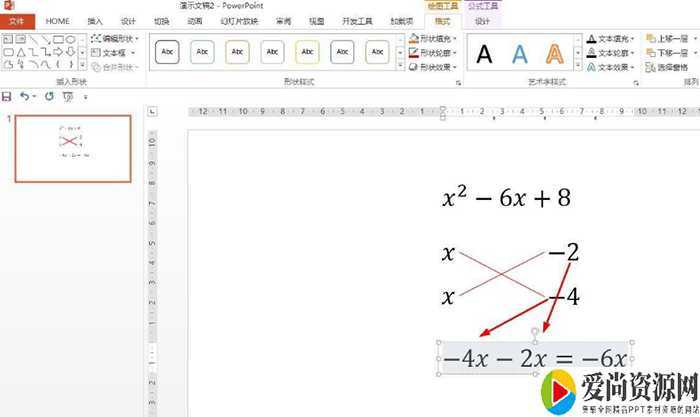Open the 文件 (File) menu tab
The image size is (700, 417).
17,21
